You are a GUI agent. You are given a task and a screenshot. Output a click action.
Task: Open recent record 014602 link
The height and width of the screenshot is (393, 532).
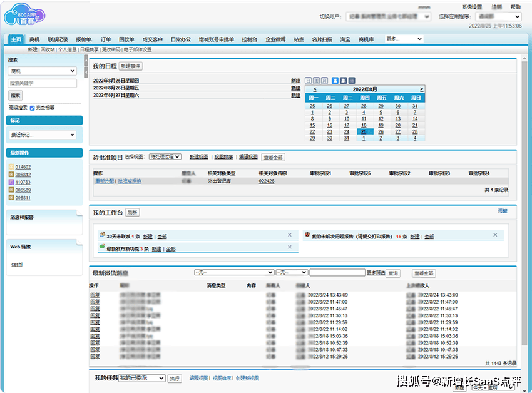click(23, 167)
